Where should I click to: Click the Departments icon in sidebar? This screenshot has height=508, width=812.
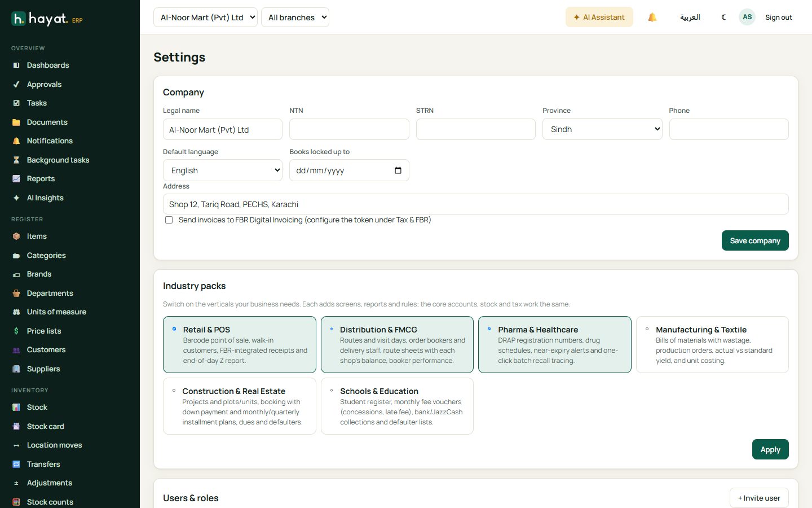(x=16, y=294)
